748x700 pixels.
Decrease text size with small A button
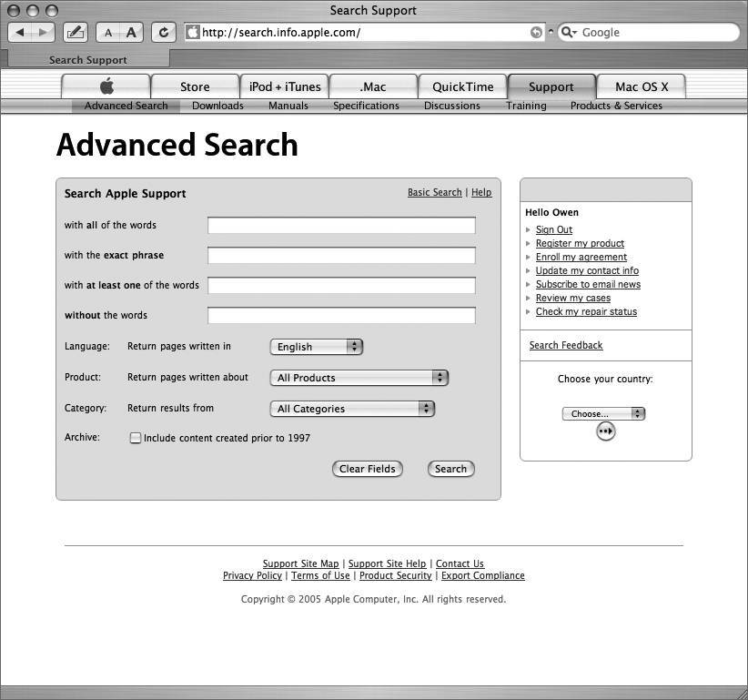click(108, 33)
